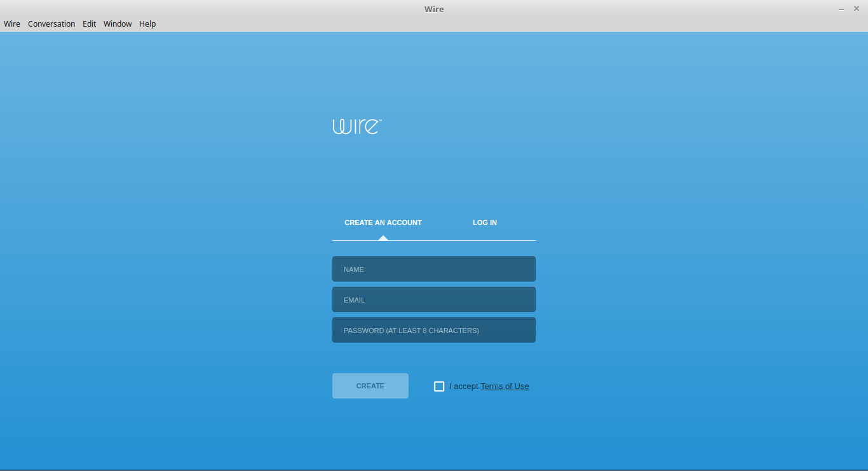
Task: Close the Wire window
Action: coord(856,9)
